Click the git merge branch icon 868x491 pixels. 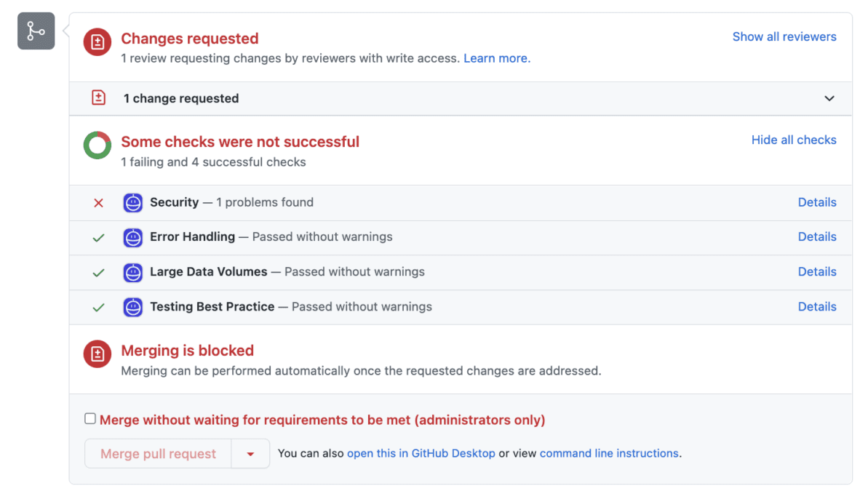tap(36, 31)
